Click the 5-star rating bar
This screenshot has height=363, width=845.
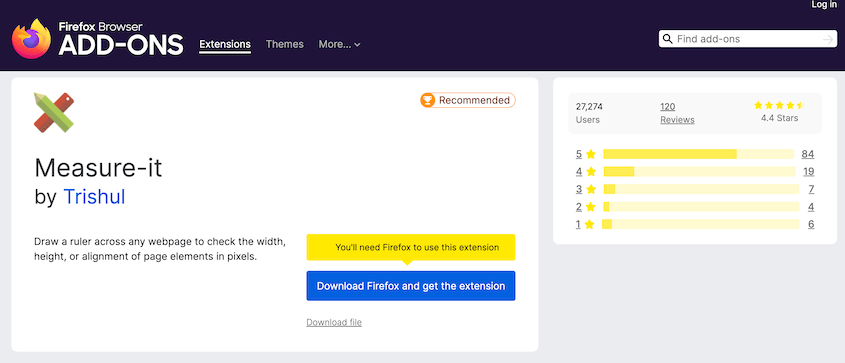click(698, 154)
